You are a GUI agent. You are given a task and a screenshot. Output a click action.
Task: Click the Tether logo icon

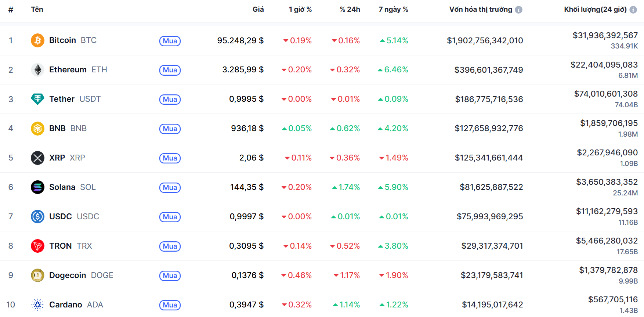point(37,99)
